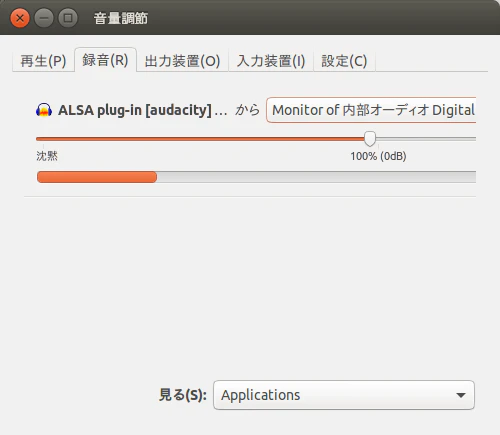Click the slider track right of the handle
500x435 pixels.
426,139
